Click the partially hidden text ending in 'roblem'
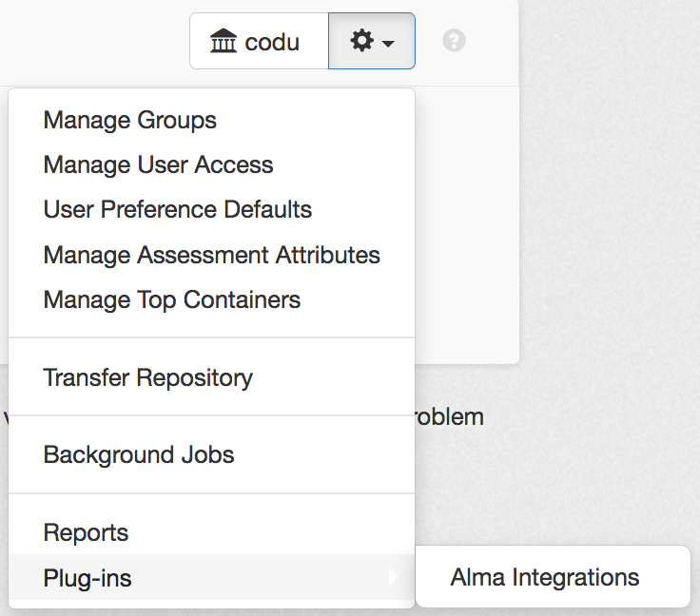 449,417
